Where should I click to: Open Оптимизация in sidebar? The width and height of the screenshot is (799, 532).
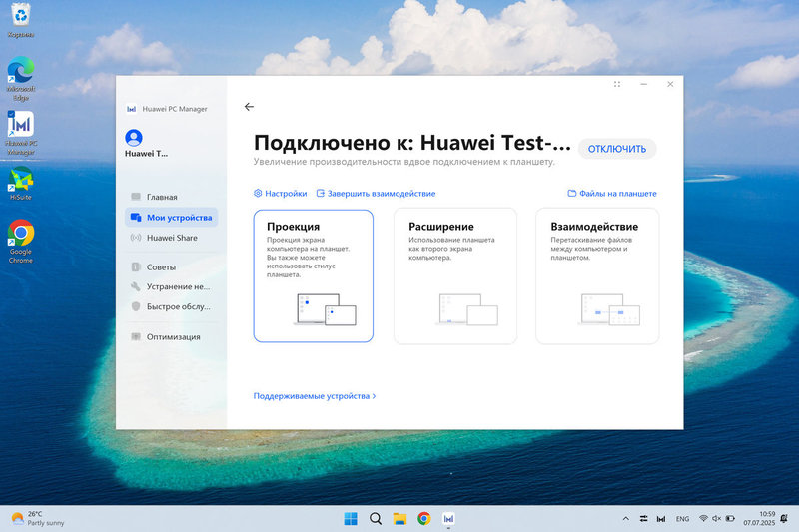click(173, 337)
